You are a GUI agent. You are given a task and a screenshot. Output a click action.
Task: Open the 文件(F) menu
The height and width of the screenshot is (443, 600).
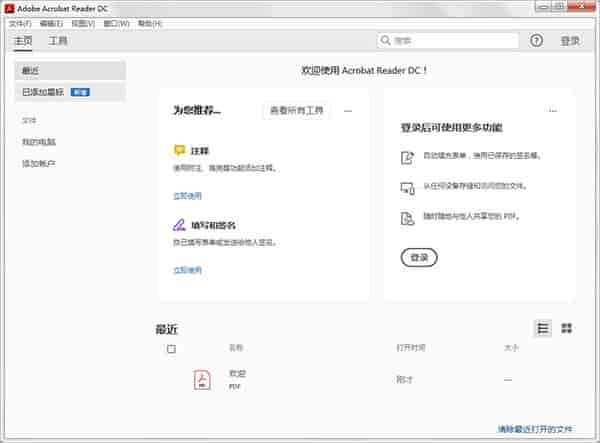pyautogui.click(x=20, y=23)
